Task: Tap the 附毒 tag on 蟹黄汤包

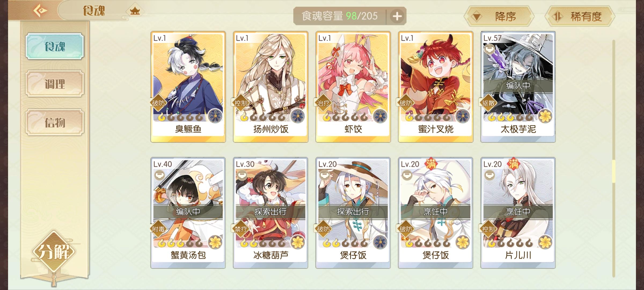Action: (x=158, y=229)
